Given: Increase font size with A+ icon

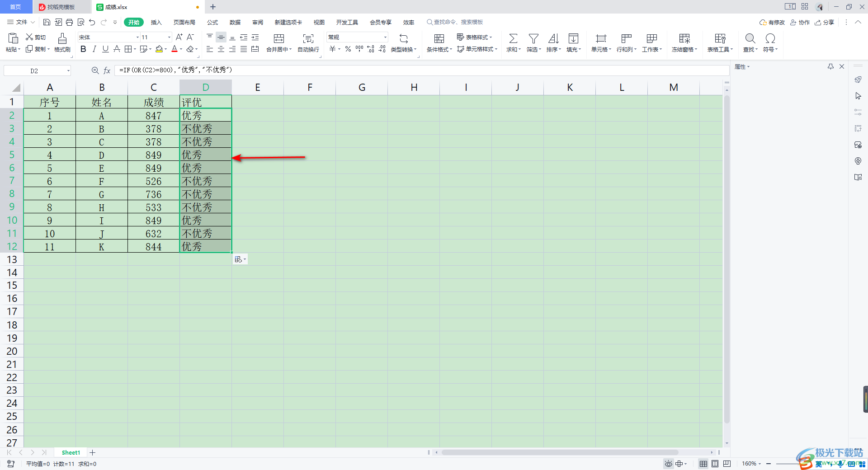Looking at the screenshot, I should [x=179, y=37].
